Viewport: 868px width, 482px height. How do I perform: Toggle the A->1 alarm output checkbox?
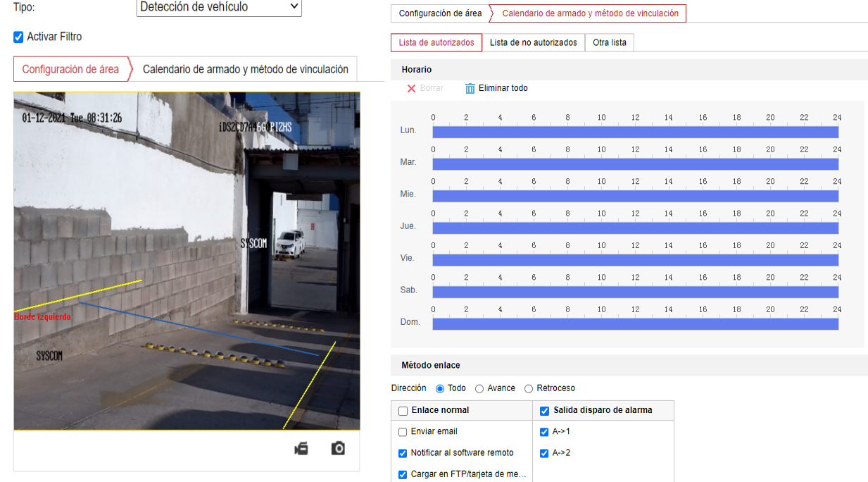click(544, 432)
